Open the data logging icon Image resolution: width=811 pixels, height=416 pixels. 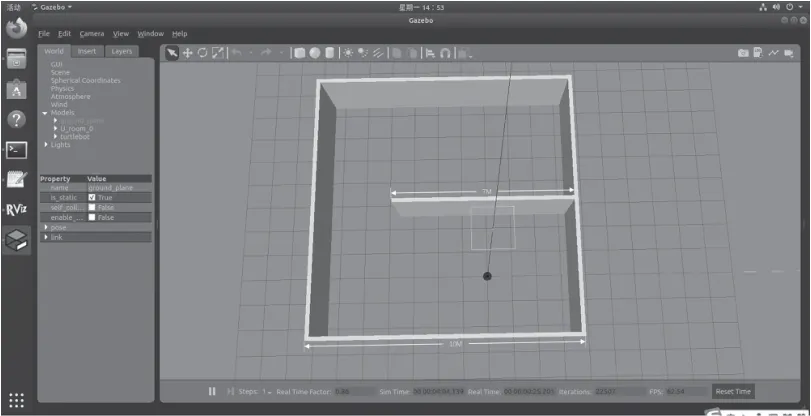click(758, 53)
